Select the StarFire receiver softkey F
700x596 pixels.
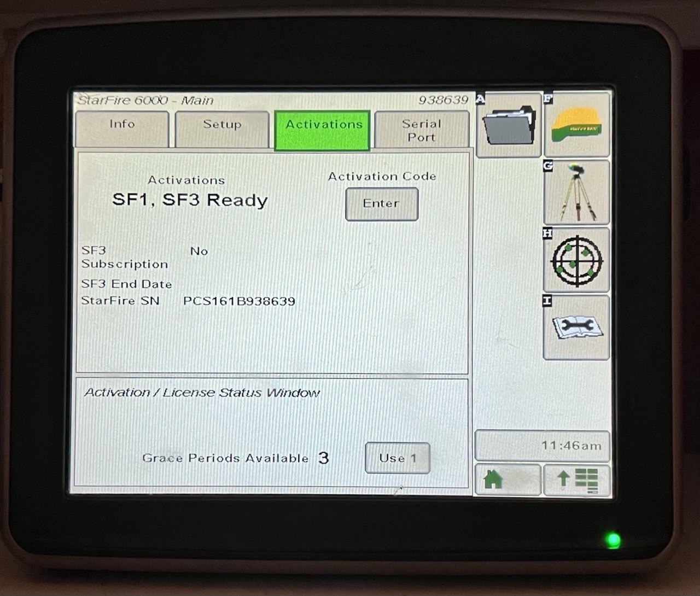click(x=577, y=125)
